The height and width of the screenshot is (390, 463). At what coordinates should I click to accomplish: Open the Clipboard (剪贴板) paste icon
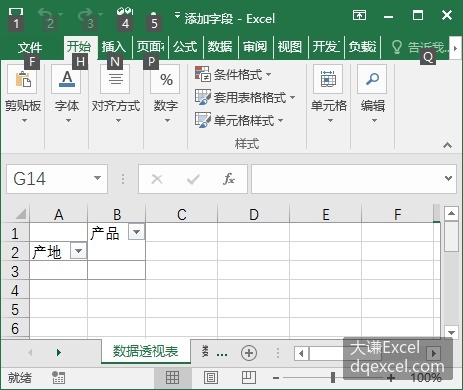(x=23, y=79)
